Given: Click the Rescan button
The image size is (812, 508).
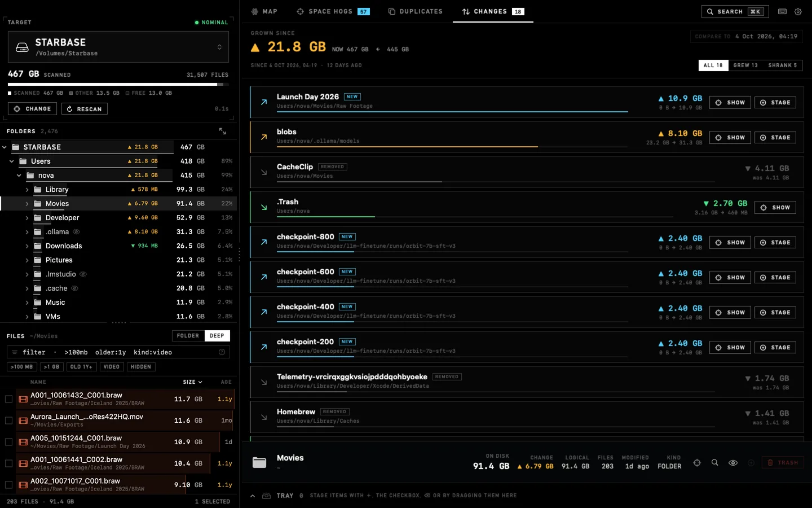Looking at the screenshot, I should (84, 109).
